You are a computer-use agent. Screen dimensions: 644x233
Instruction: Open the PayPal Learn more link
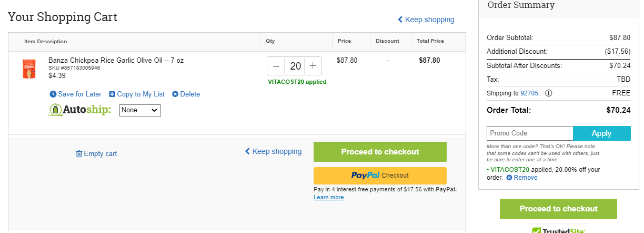(328, 198)
